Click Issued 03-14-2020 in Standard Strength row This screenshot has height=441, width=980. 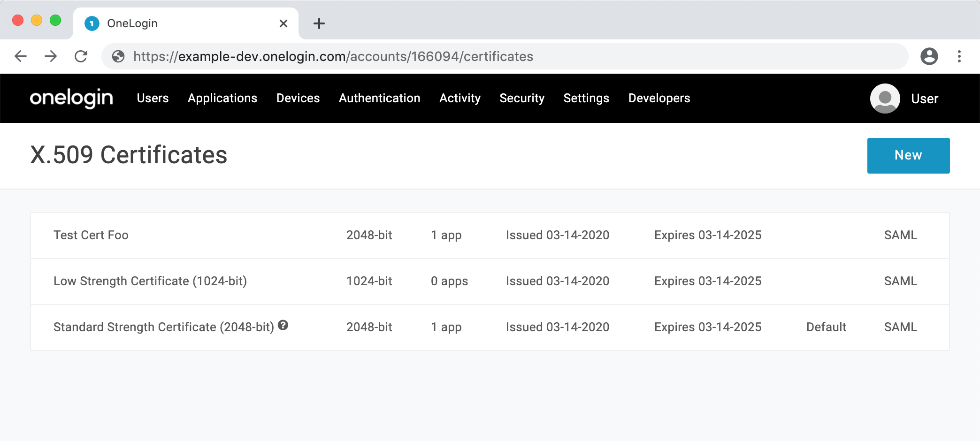coord(558,327)
